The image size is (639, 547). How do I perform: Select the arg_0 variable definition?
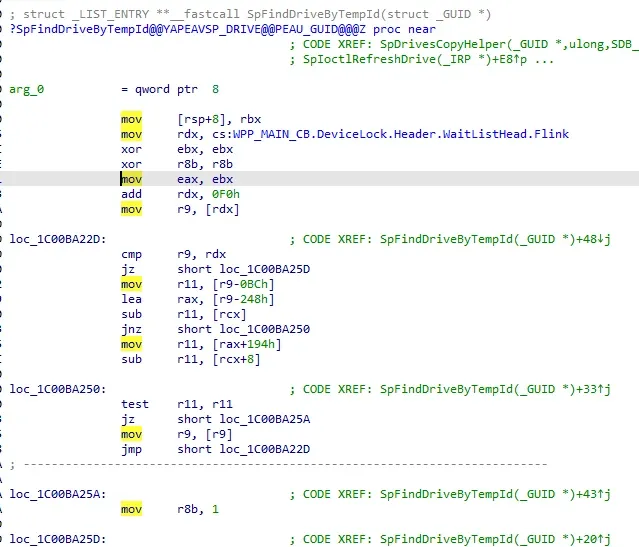coord(27,89)
